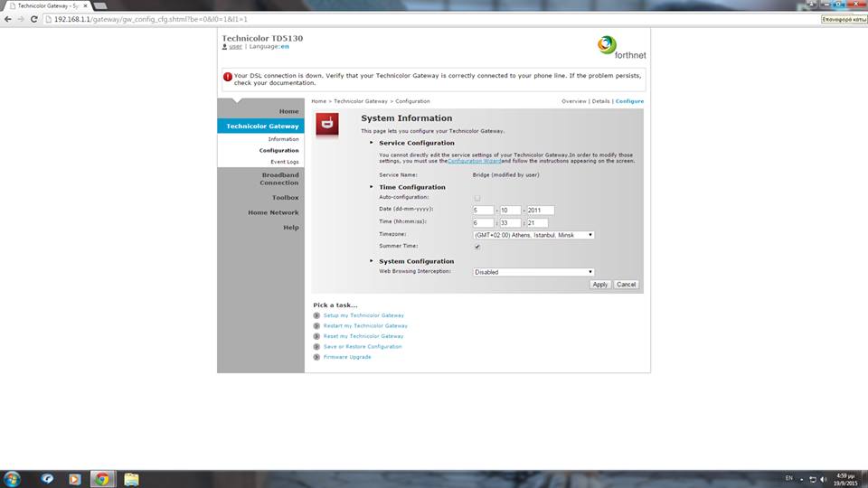Screen dimensions: 868x488
Task: Open the Information submenu item
Action: 283,139
